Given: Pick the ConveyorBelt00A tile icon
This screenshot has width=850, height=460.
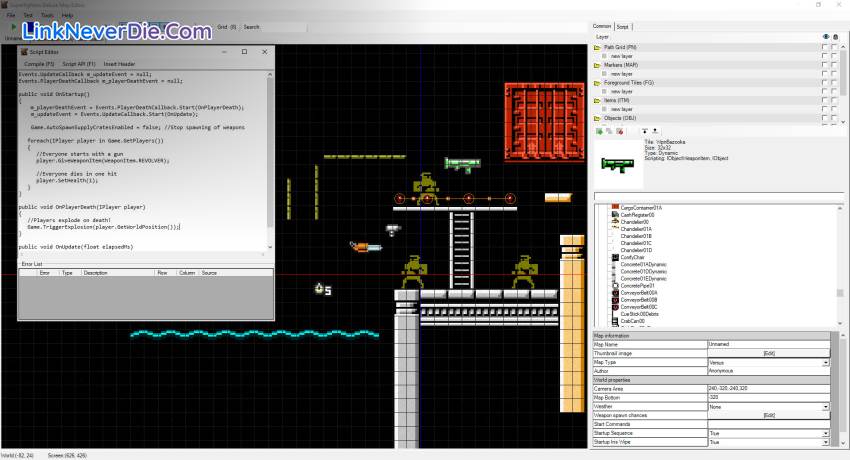Looking at the screenshot, I should pos(613,292).
